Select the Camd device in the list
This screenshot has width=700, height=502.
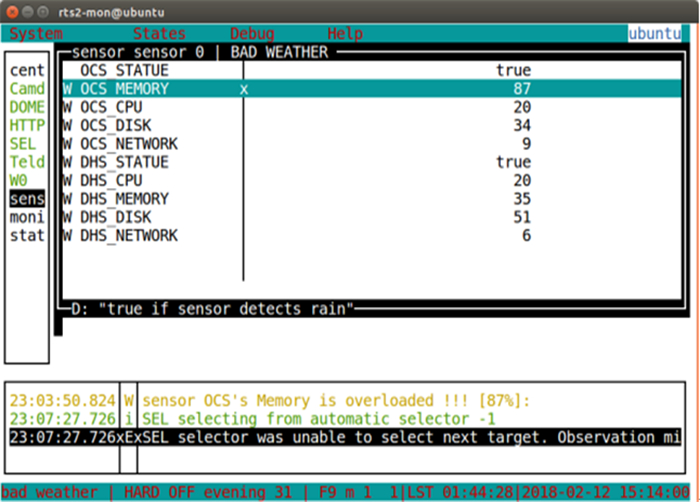tap(27, 89)
